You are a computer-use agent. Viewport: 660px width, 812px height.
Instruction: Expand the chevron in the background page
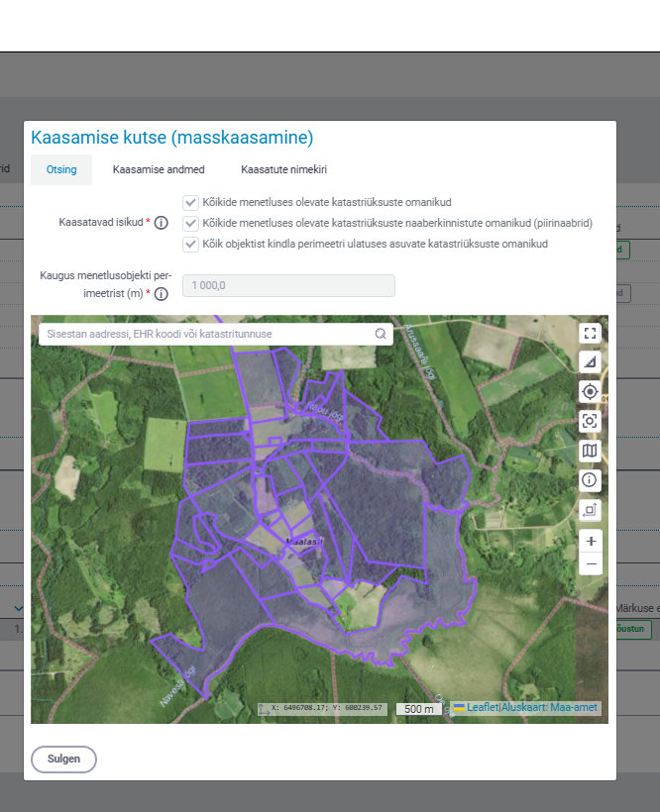coord(19,608)
